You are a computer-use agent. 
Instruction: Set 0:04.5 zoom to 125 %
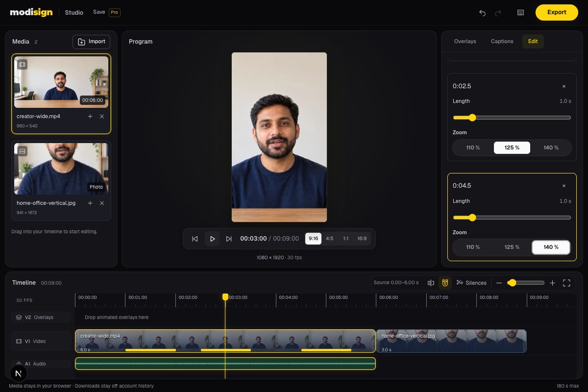point(512,247)
